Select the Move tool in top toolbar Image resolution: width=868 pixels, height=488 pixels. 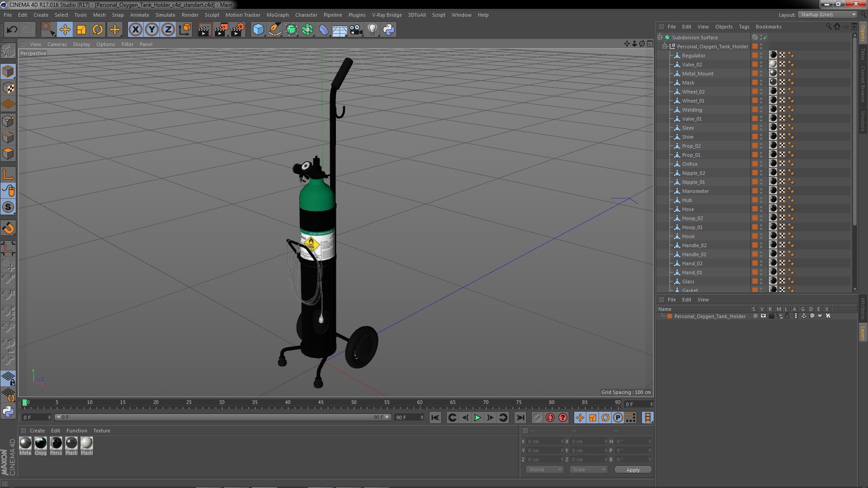(x=65, y=30)
